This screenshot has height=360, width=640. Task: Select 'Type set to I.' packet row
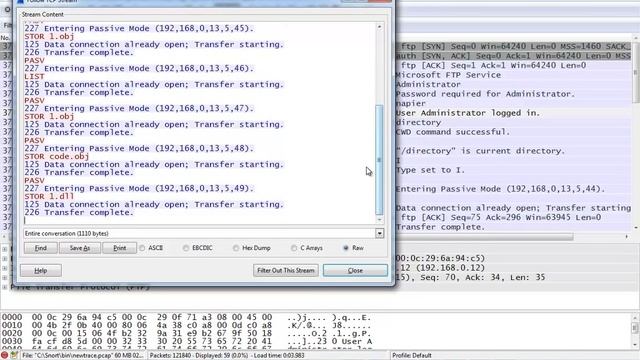click(513, 170)
